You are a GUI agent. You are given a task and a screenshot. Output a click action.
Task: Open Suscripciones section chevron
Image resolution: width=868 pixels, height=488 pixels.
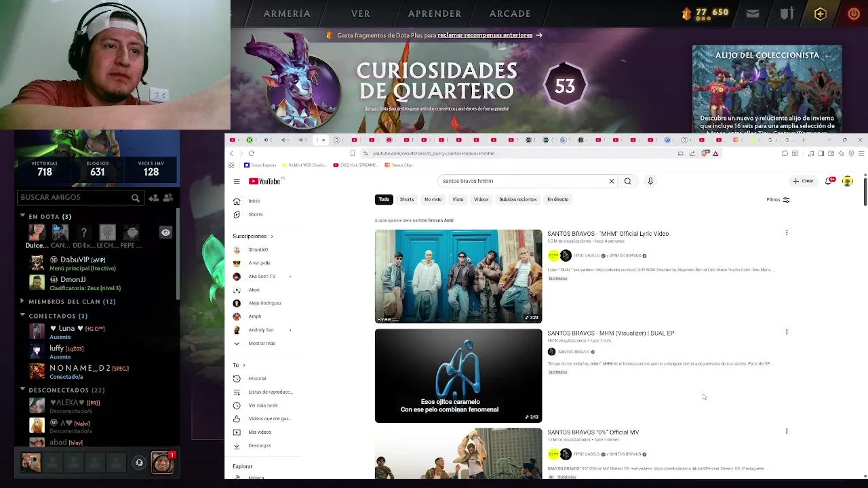pos(272,236)
